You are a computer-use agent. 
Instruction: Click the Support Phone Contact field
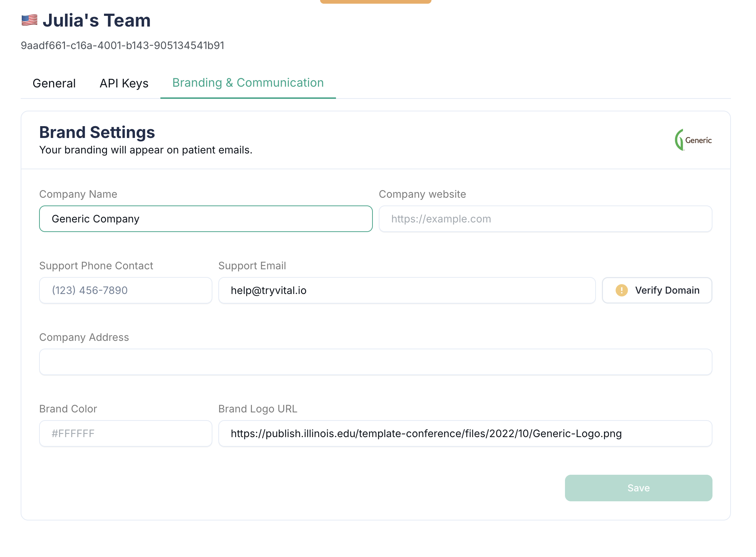(x=125, y=290)
